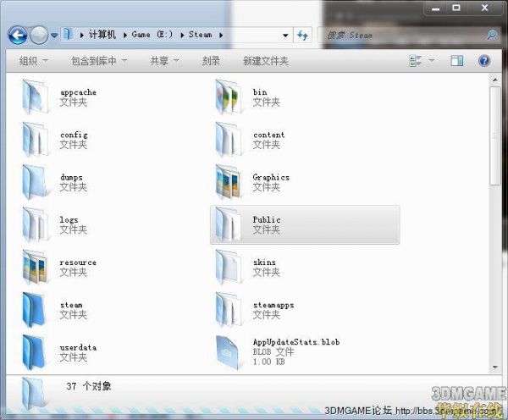Select the highlighted Public folder icon
508x420 pixels.
(228, 224)
